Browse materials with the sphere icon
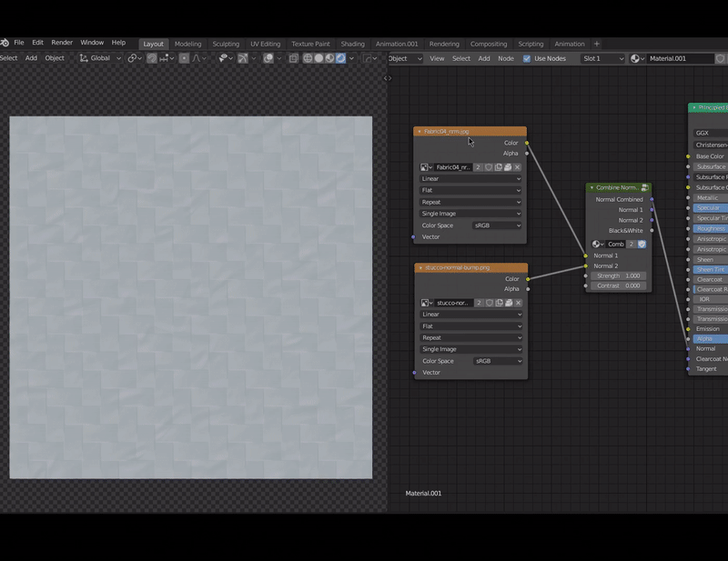Viewport: 728px width, 561px height. pyautogui.click(x=637, y=59)
